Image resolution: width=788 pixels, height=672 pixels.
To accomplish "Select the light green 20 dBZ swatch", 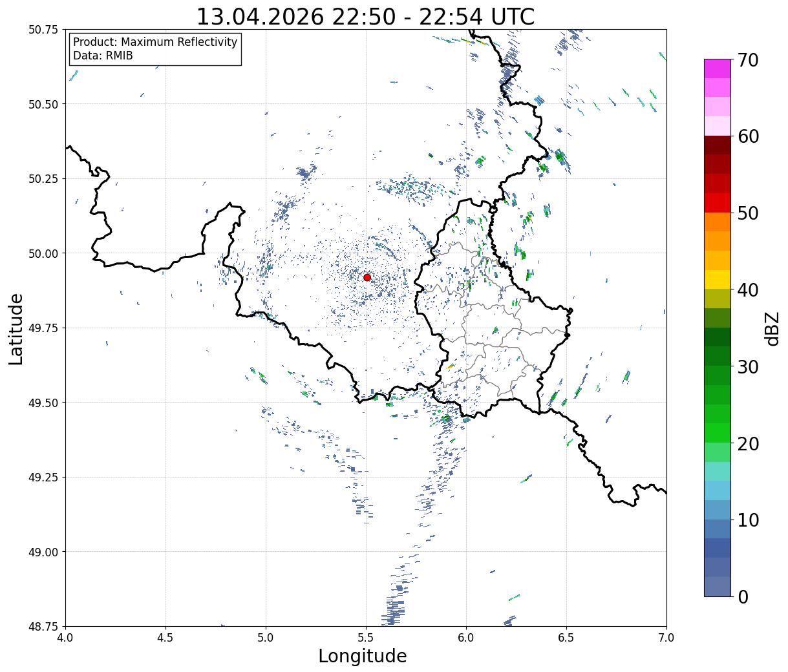I will pos(718,452).
